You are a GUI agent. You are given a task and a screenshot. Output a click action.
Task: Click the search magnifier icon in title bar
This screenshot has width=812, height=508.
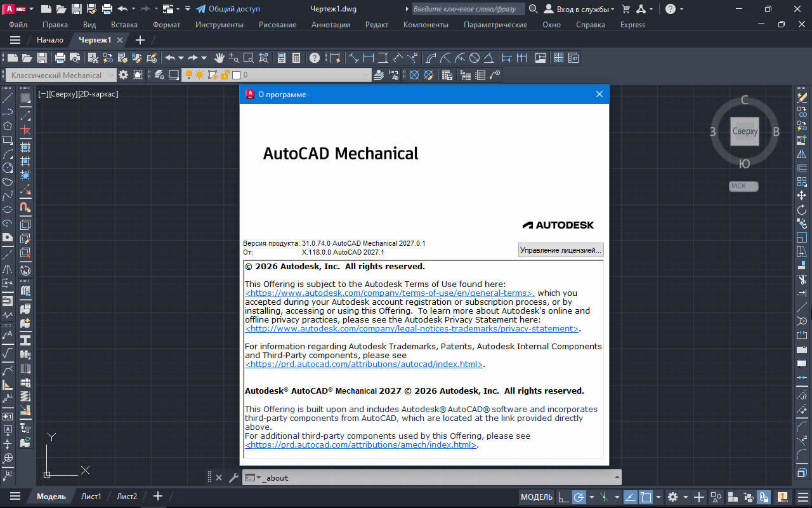(x=534, y=9)
